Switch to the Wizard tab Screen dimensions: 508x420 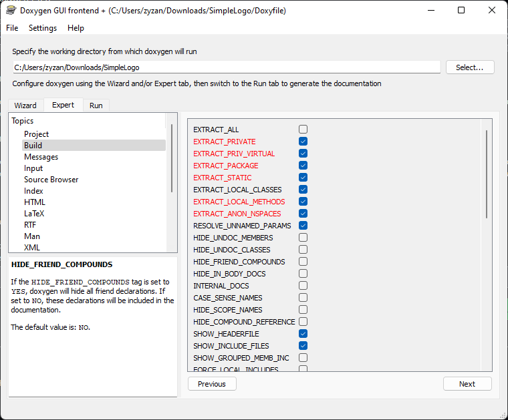coord(25,106)
